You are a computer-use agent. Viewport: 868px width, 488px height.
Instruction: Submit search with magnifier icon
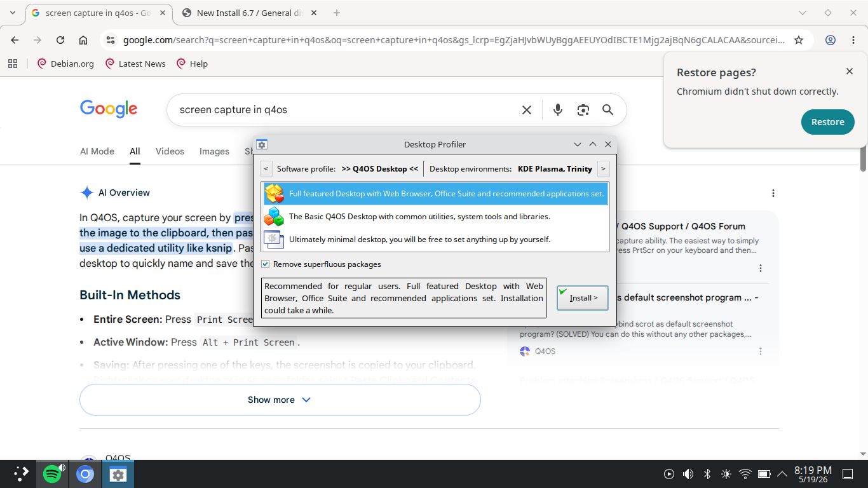tap(608, 110)
